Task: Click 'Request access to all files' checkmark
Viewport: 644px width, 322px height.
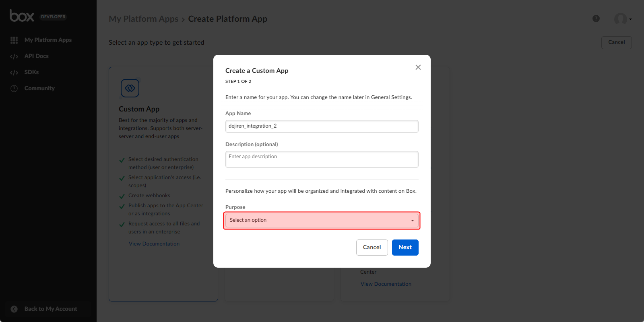Action: (122, 225)
